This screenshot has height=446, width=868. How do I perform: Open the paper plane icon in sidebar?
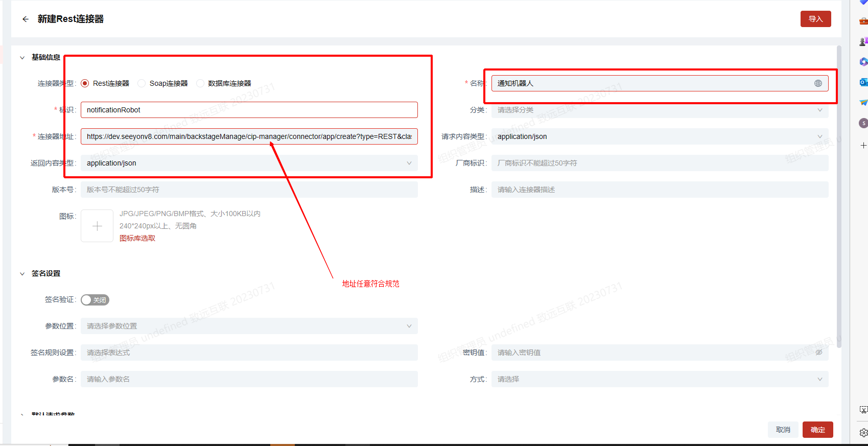[x=863, y=103]
